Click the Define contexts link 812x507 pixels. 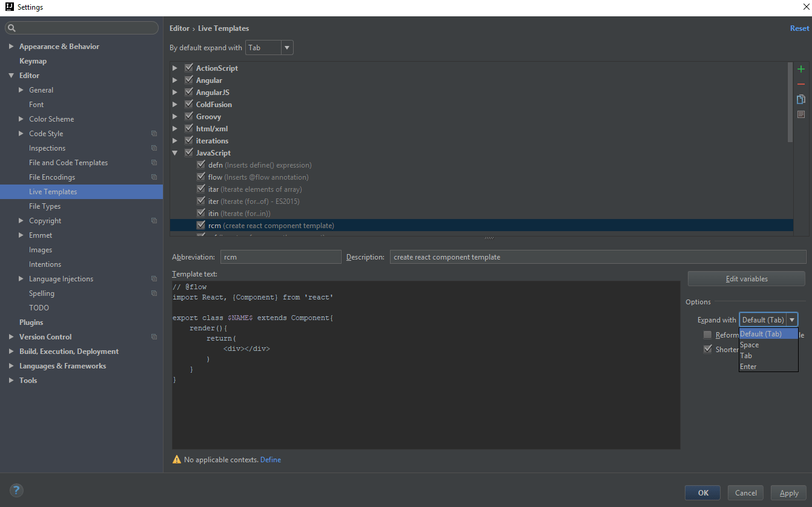click(x=270, y=459)
